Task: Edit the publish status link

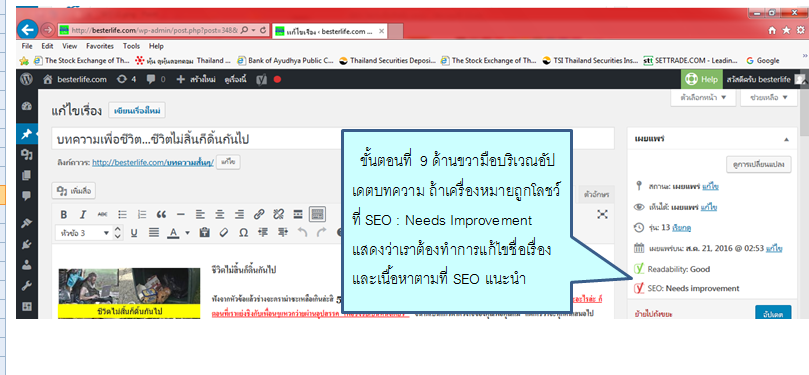Action: click(710, 186)
